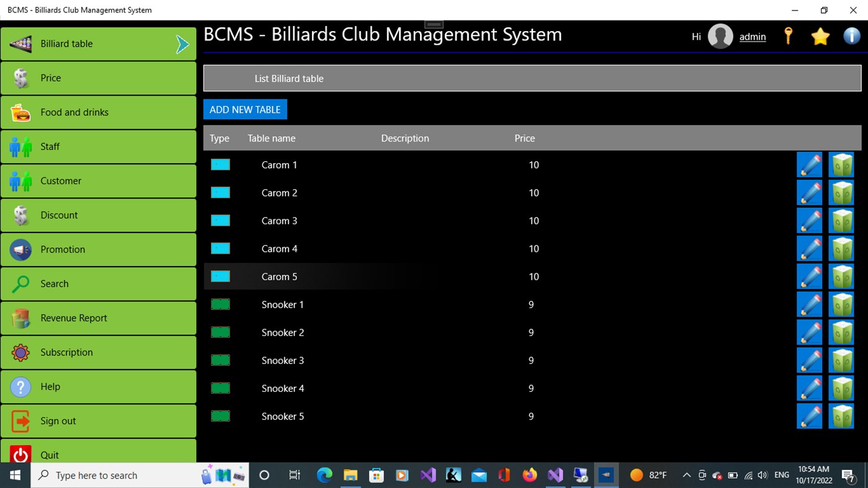The height and width of the screenshot is (488, 868).
Task: Click the Sign out arrow icon
Action: (20, 421)
